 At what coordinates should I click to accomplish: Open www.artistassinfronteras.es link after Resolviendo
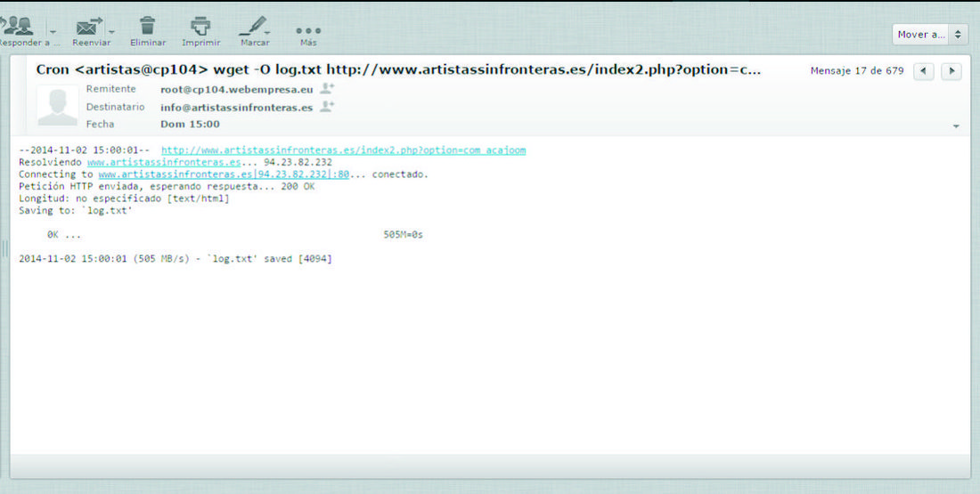click(x=164, y=162)
